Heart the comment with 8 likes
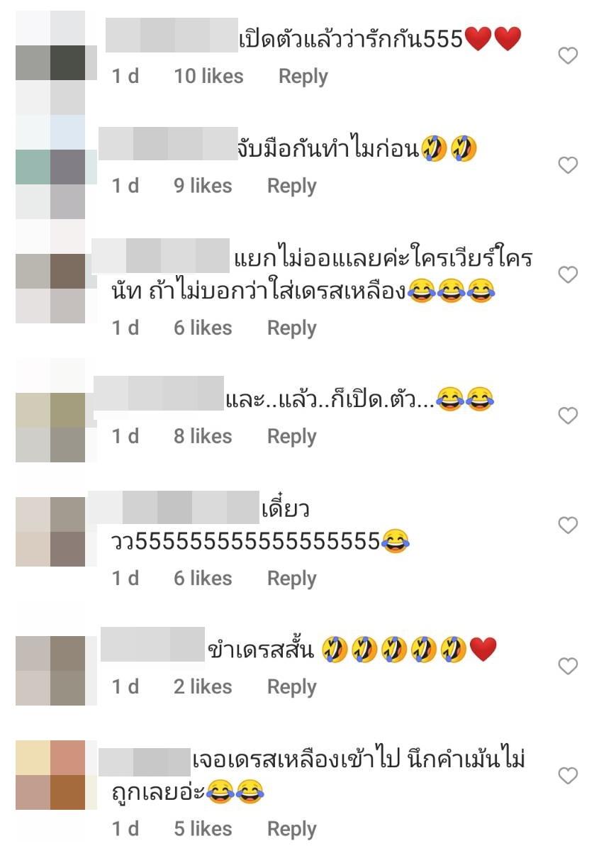The image size is (616, 863). (x=568, y=416)
